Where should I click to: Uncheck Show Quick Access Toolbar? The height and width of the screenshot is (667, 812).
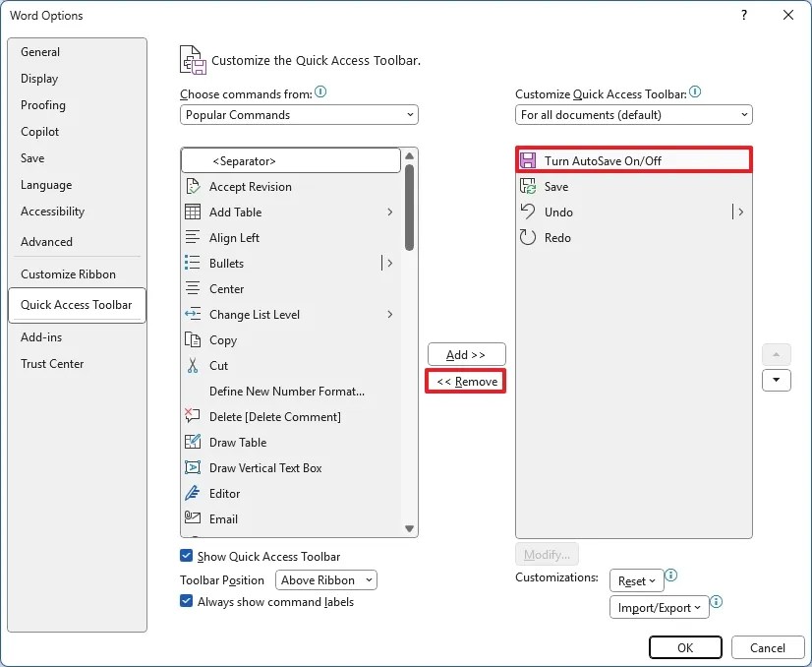tap(186, 556)
